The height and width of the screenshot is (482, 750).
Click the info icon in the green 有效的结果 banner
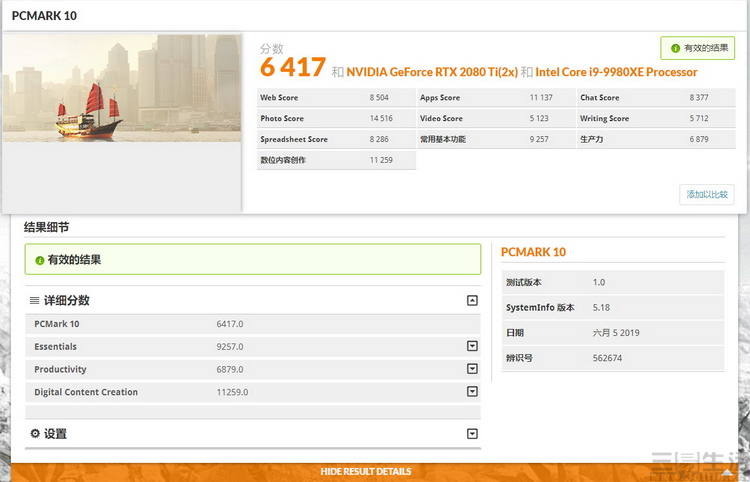click(40, 260)
